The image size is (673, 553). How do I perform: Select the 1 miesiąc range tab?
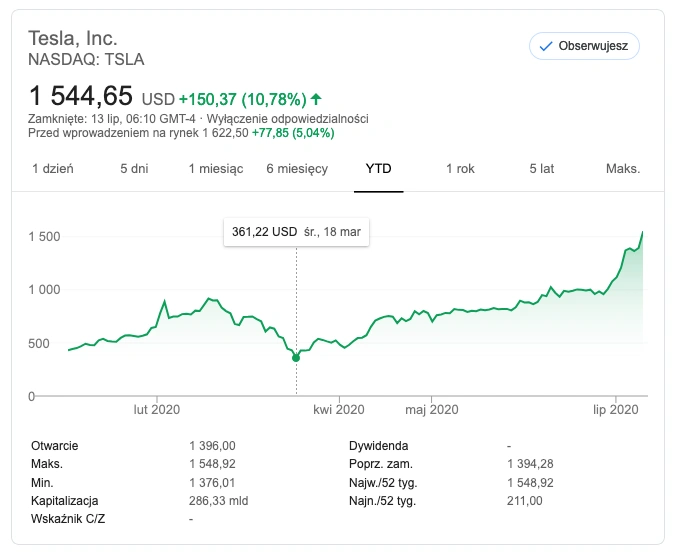[216, 169]
